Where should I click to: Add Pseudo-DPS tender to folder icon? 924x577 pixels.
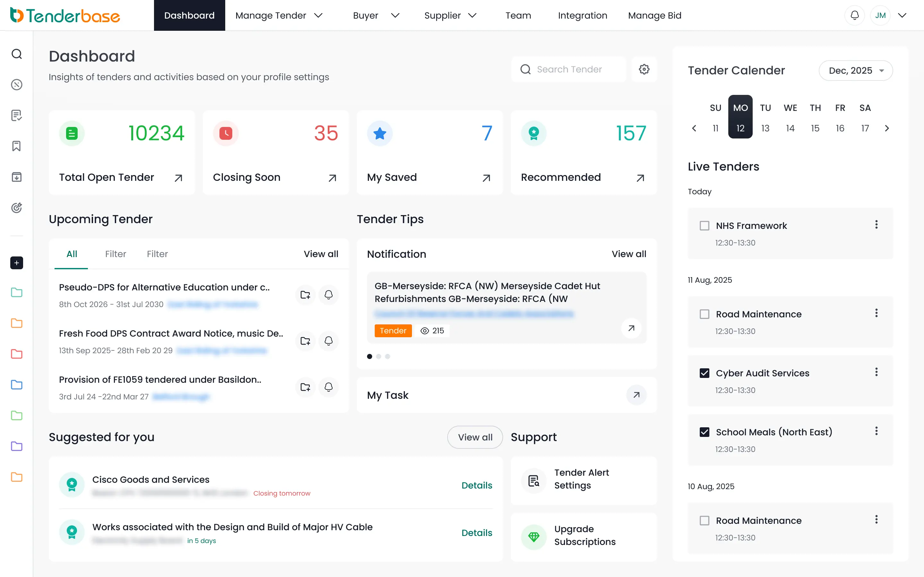pos(305,295)
